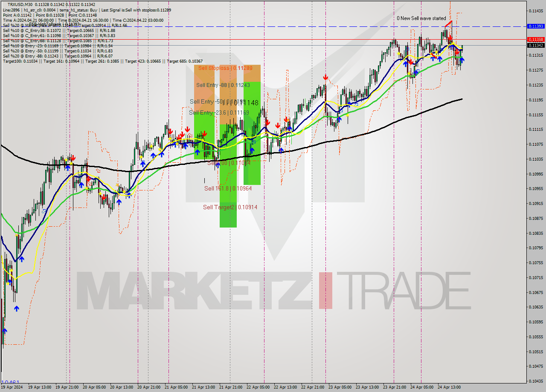Click the '20 Apr 05:00' time axis label
This screenshot has height=392, width=546.
(93, 387)
